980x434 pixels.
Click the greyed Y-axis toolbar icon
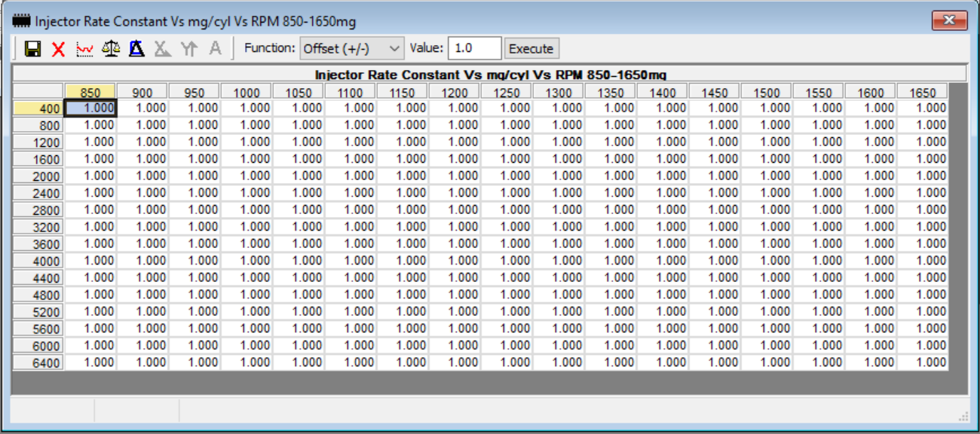[x=188, y=49]
